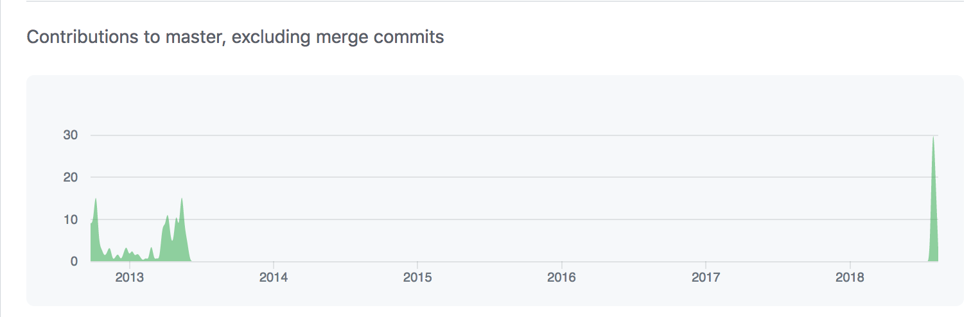The width and height of the screenshot is (980, 317).
Task: Click the 2016 x-axis year label
Action: (562, 278)
